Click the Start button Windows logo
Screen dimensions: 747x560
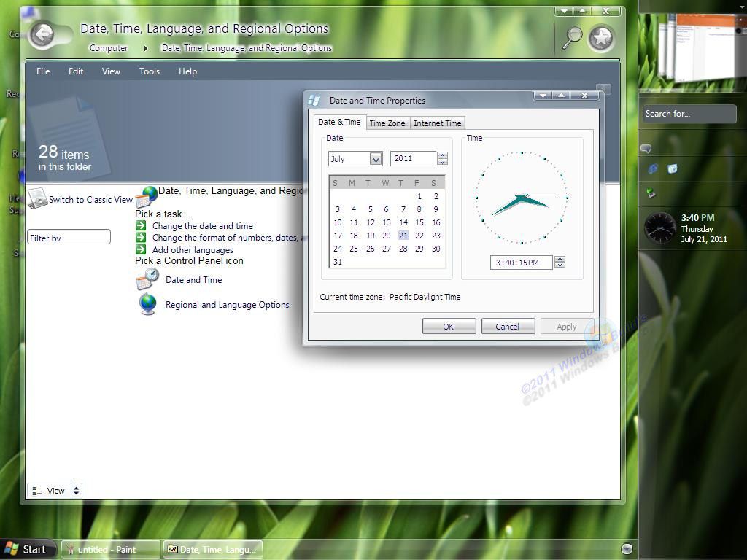12,549
